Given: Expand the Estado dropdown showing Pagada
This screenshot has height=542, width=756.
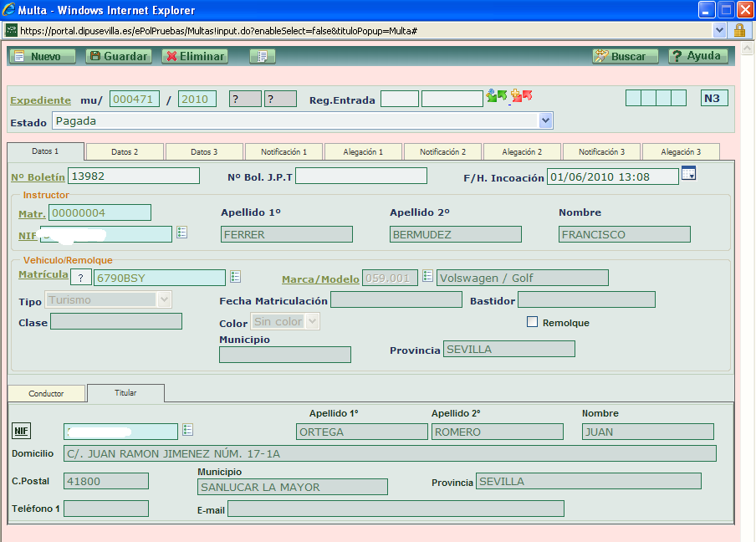Looking at the screenshot, I should (x=546, y=121).
